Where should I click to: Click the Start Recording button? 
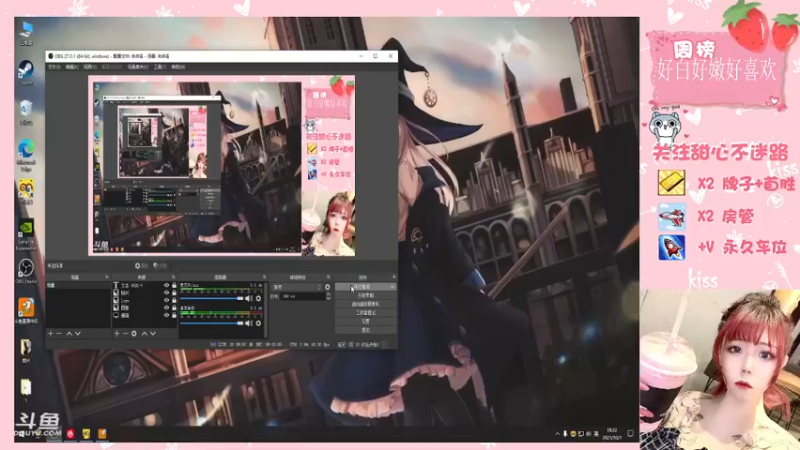tap(366, 295)
